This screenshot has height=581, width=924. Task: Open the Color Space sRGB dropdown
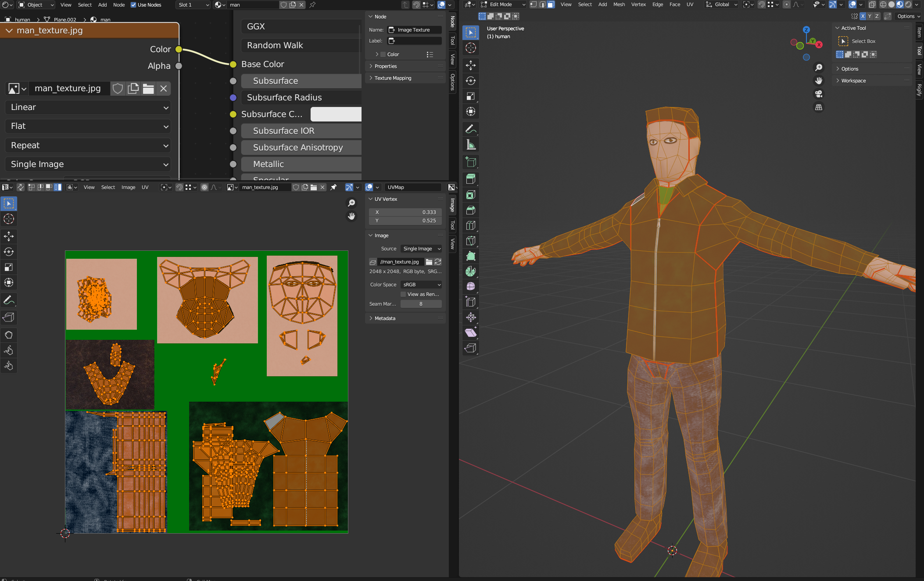421,285
